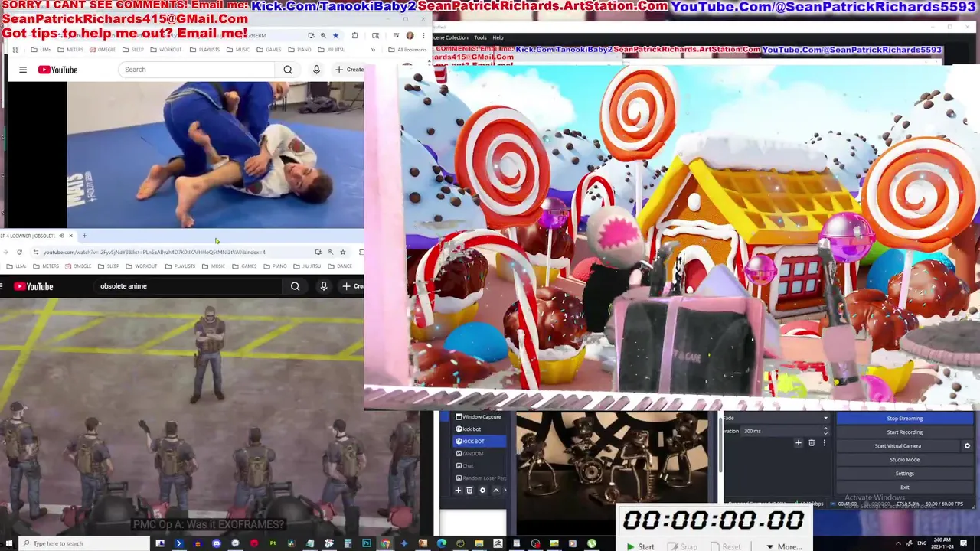The image size is (980, 551).
Task: Open source properties gear in OBS sources
Action: tap(482, 491)
